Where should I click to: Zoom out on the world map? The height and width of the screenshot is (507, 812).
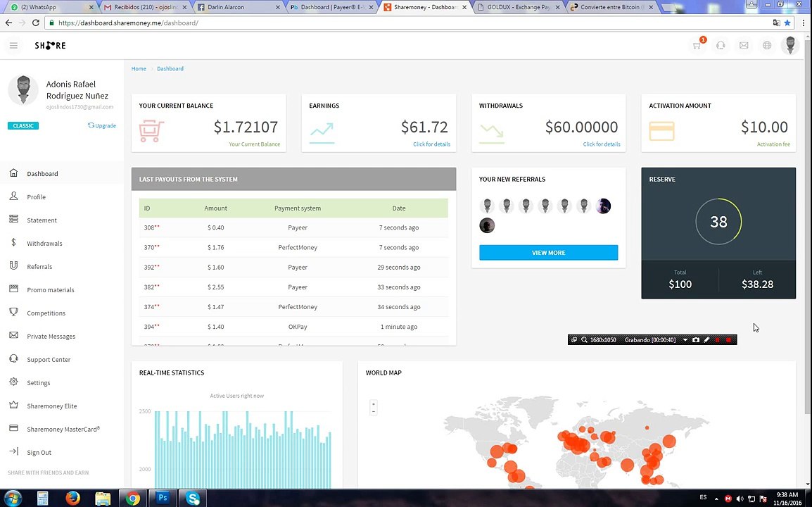coord(374,412)
